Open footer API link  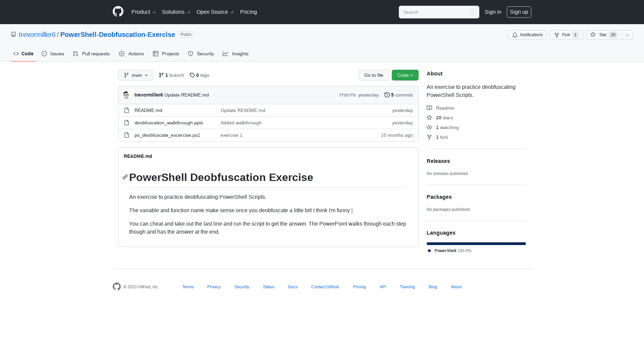click(x=383, y=287)
